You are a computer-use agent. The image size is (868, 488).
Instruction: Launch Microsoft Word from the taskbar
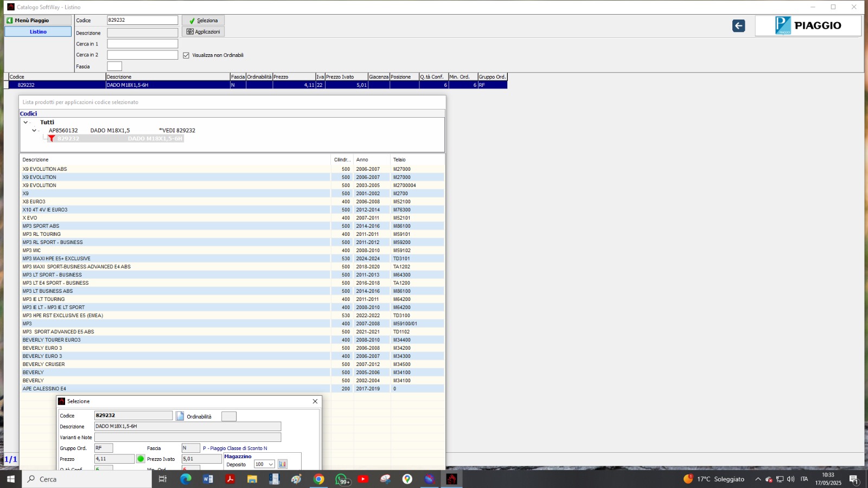(208, 479)
